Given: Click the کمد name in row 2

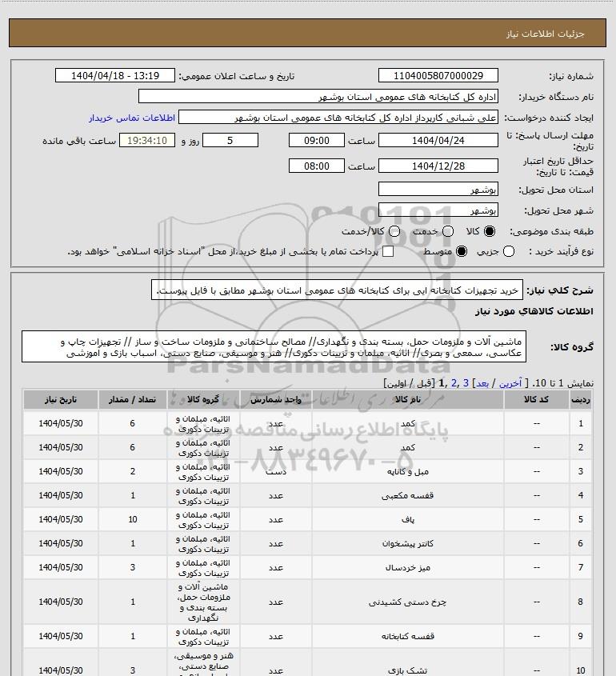Looking at the screenshot, I should point(407,447).
